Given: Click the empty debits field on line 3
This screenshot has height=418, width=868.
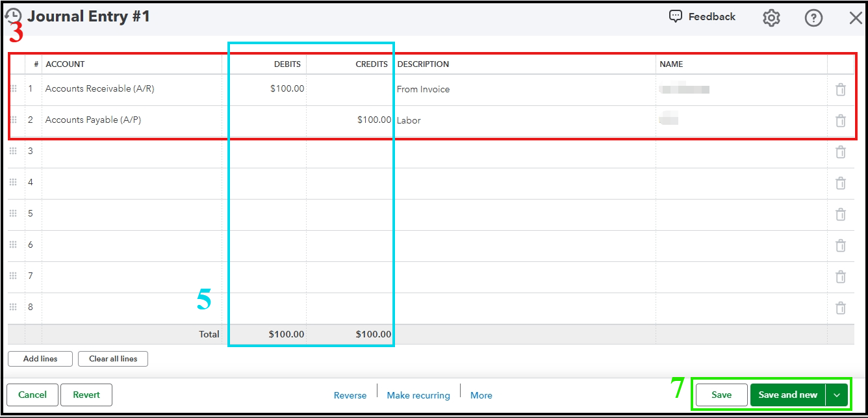Looking at the screenshot, I should click(265, 151).
